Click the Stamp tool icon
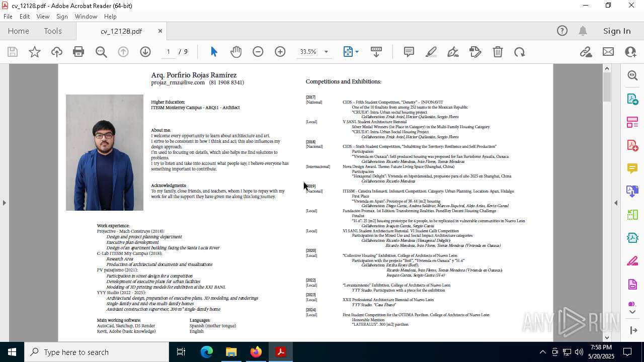 click(x=475, y=52)
